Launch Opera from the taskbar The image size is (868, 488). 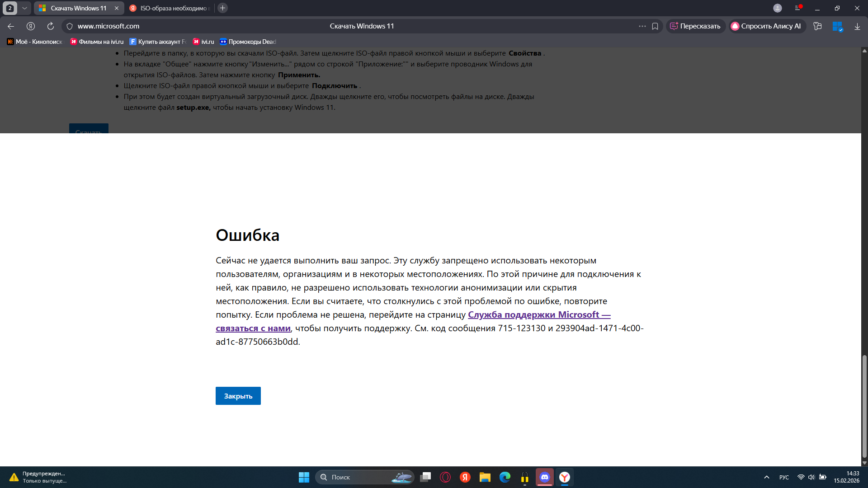[x=445, y=477]
